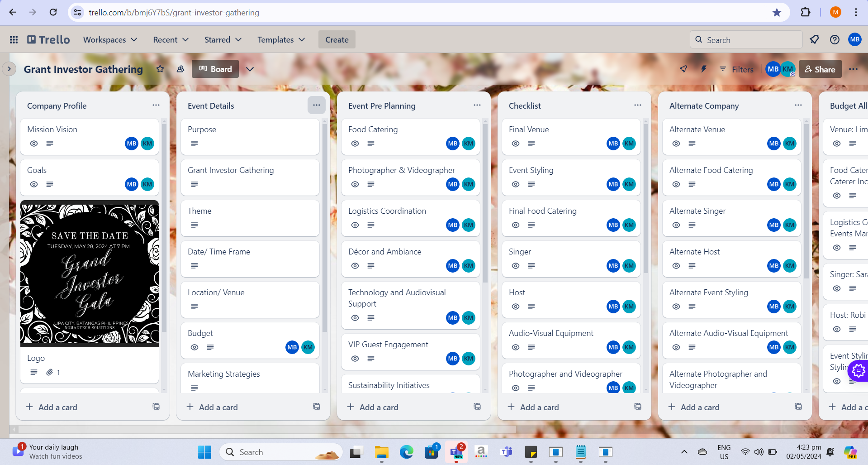Click the Trello search field
Screen dimensions: 868x465
tap(746, 40)
